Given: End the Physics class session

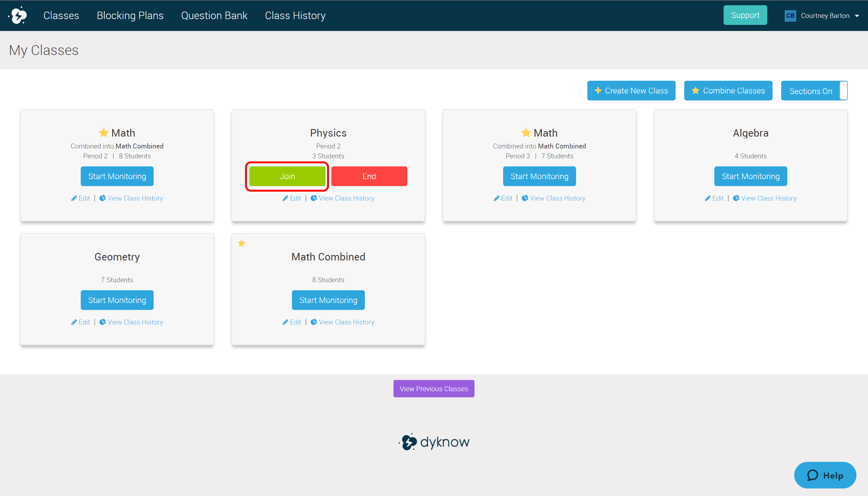Looking at the screenshot, I should click(x=369, y=176).
